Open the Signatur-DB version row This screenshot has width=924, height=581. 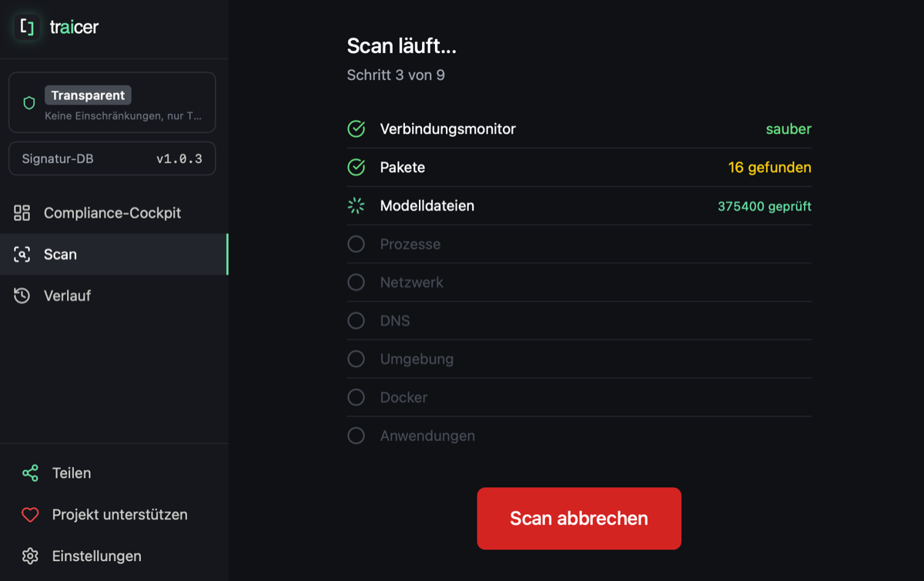click(x=112, y=159)
